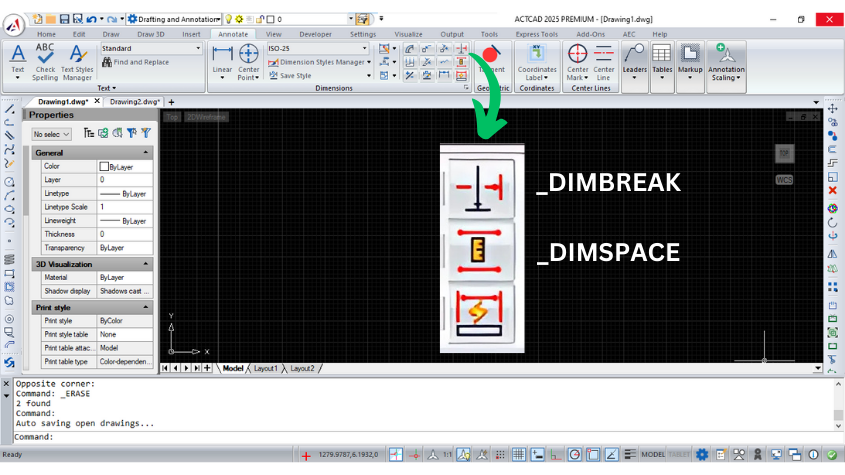Open the Tables tool
Viewport: 845px width, 475px height.
point(662,62)
